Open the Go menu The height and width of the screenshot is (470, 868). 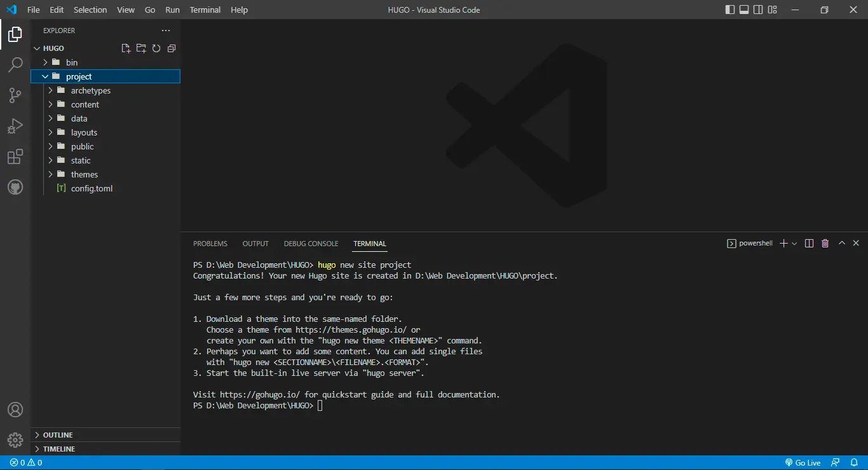pos(150,10)
